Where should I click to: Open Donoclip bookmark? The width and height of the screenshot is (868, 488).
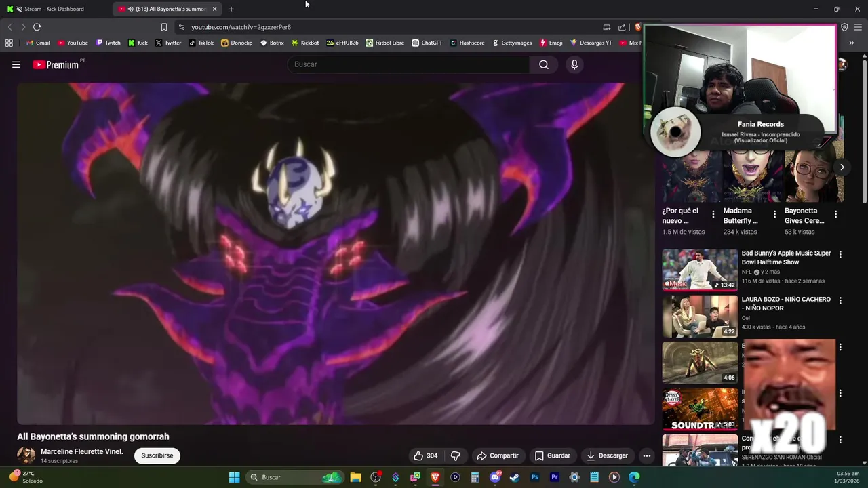tap(237, 43)
